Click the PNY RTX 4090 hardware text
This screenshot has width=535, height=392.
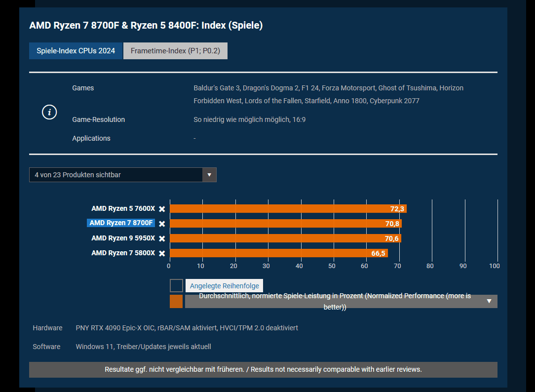pos(187,328)
